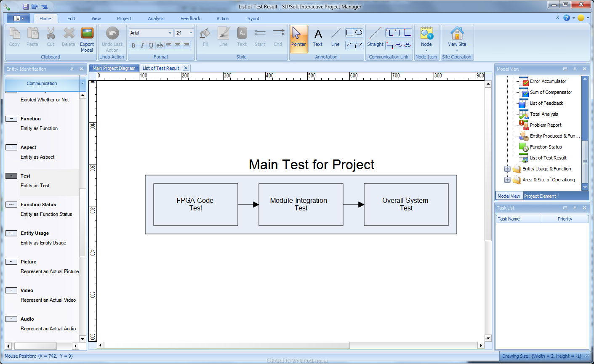Expand the Entity Usage & Function folder
The width and height of the screenshot is (594, 364).
tap(507, 169)
